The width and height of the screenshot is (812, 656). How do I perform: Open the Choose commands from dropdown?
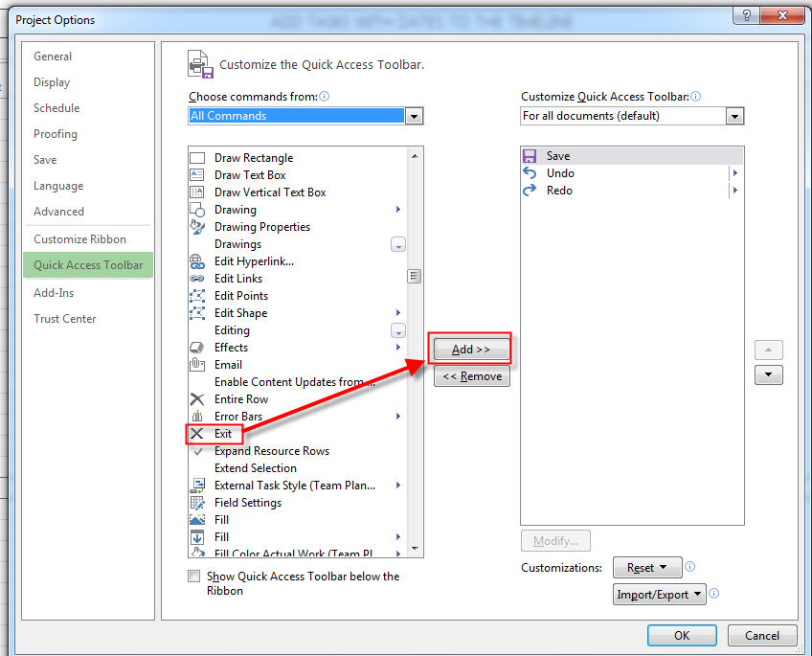tap(414, 116)
